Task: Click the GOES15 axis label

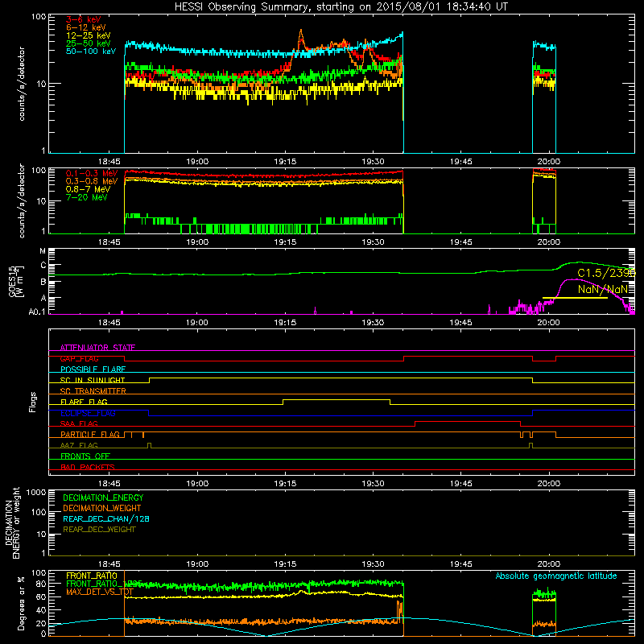Action: coord(13,282)
